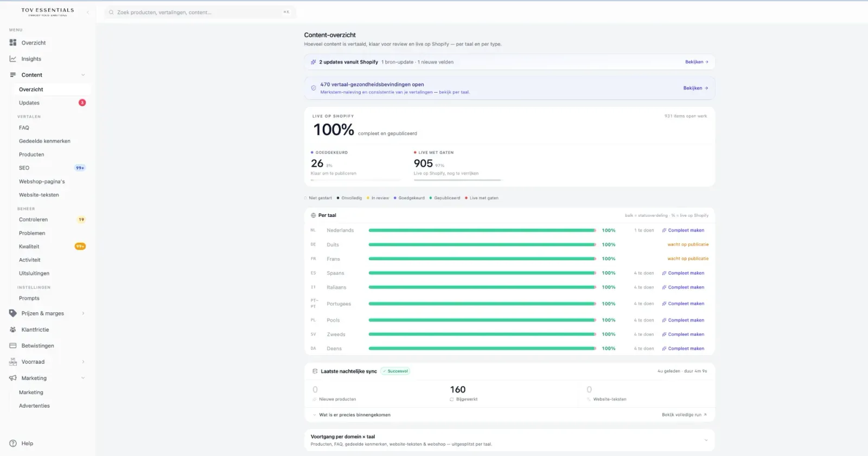Click the Pools progress bar
The width and height of the screenshot is (868, 456).
coord(482,320)
